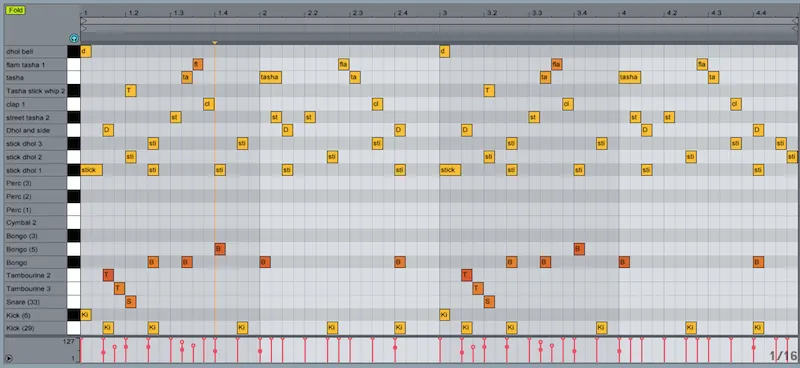
Task: Audition the white piano key beside tasha
Action: point(73,78)
